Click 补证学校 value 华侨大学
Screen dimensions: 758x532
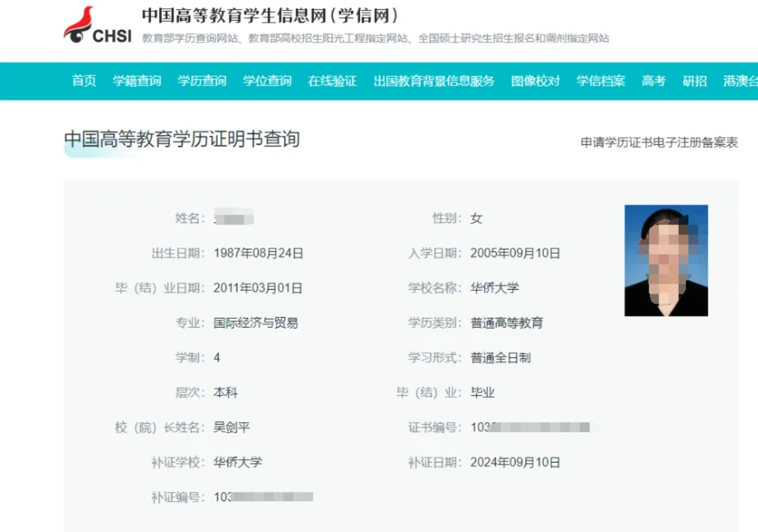click(238, 463)
